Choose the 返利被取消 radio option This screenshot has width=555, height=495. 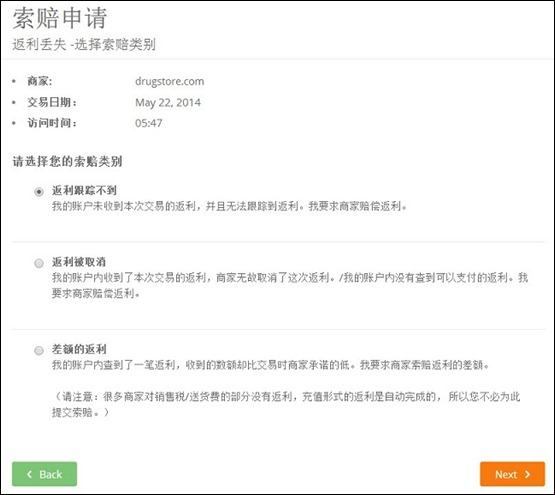pyautogui.click(x=39, y=263)
